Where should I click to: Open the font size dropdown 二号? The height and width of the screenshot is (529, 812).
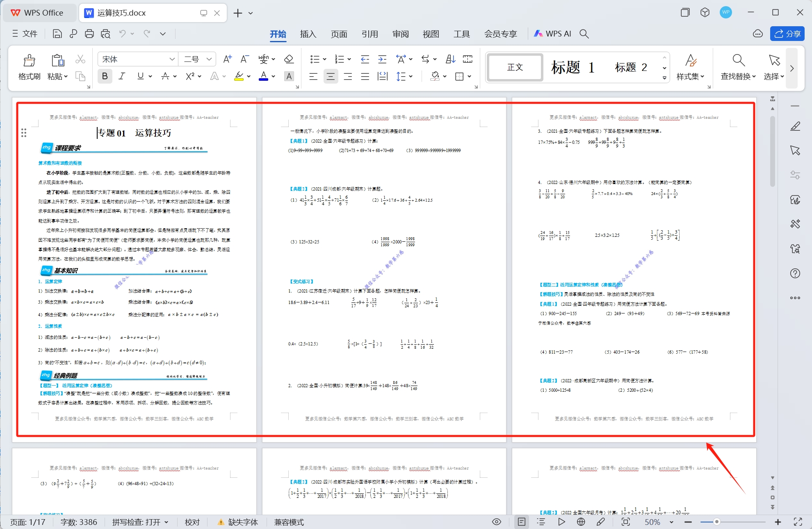(209, 59)
